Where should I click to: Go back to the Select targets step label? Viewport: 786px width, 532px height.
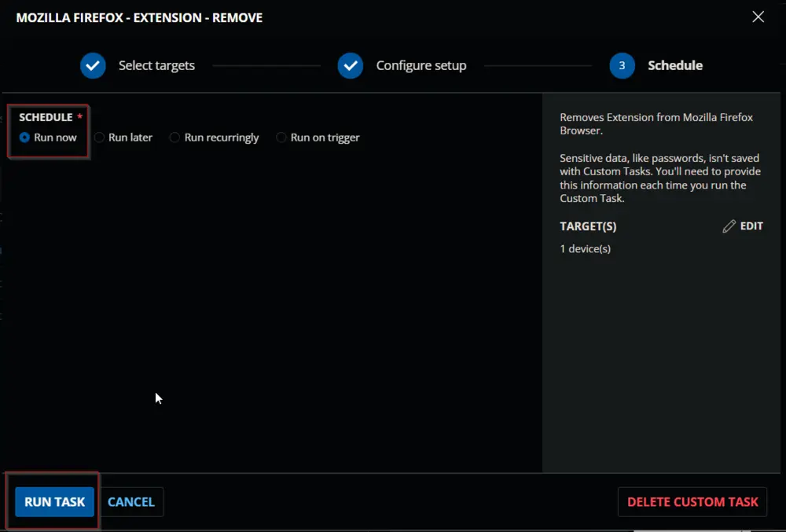(156, 66)
